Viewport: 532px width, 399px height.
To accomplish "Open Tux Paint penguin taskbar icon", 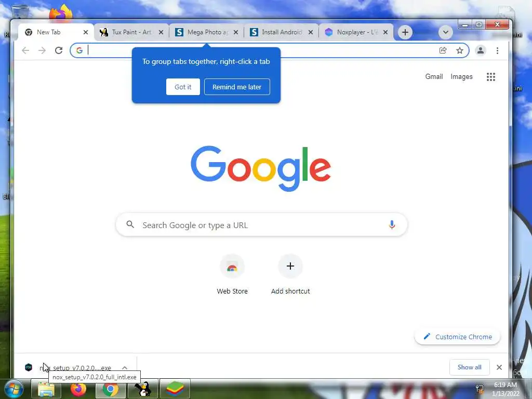I will point(143,389).
